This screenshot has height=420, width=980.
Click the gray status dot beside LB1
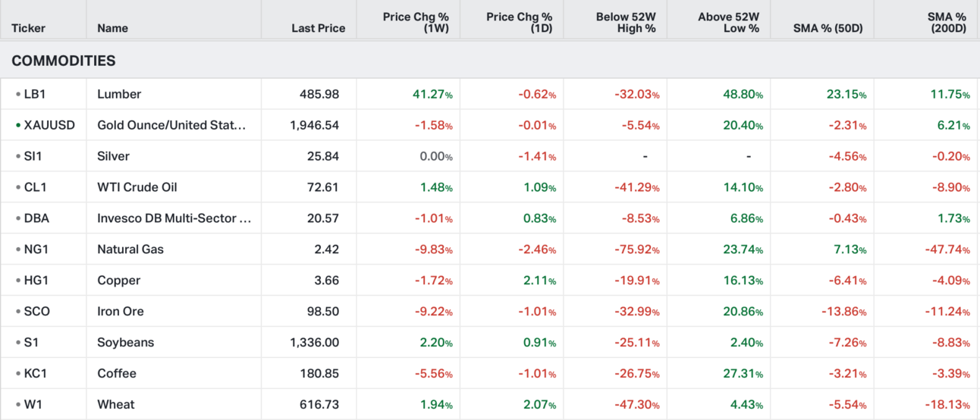click(18, 95)
